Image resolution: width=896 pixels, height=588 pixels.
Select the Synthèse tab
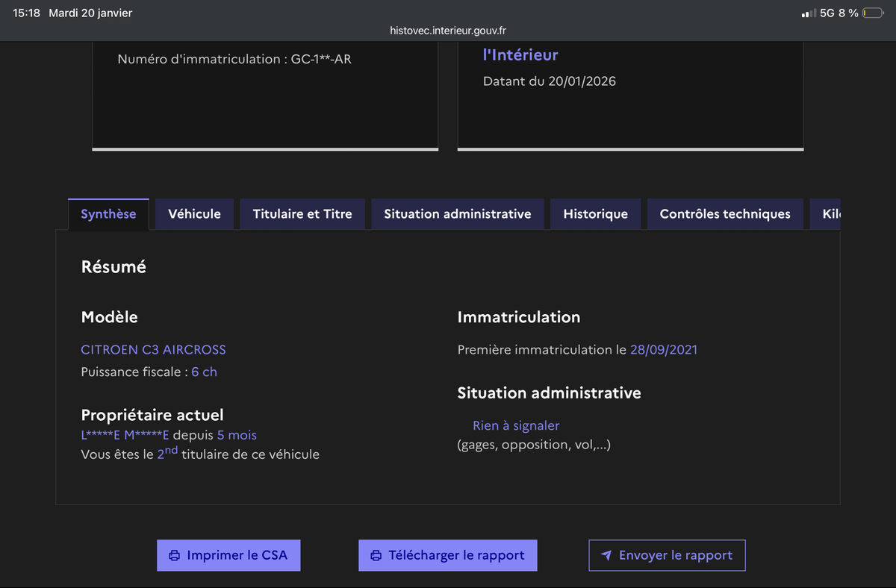(x=108, y=213)
